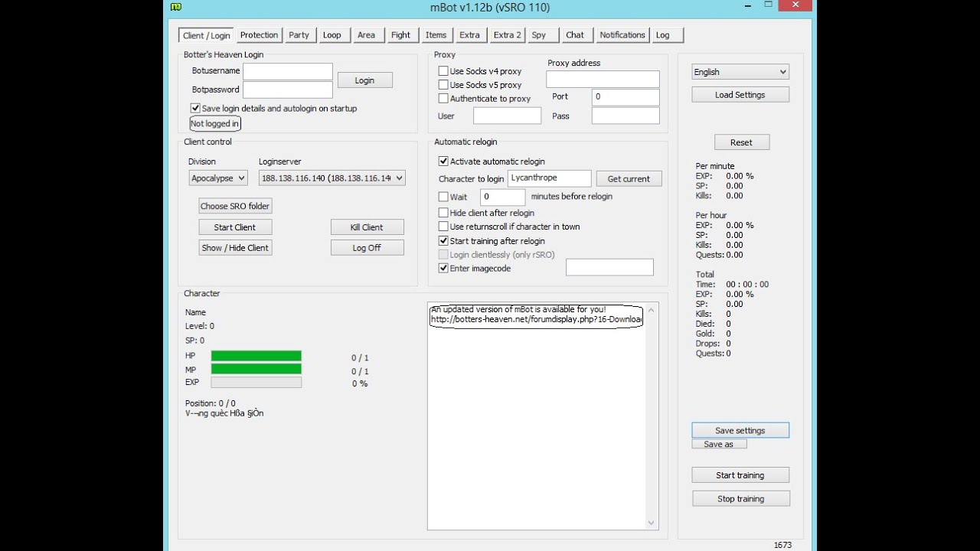980x551 pixels.
Task: Open the Items tab
Action: point(436,35)
